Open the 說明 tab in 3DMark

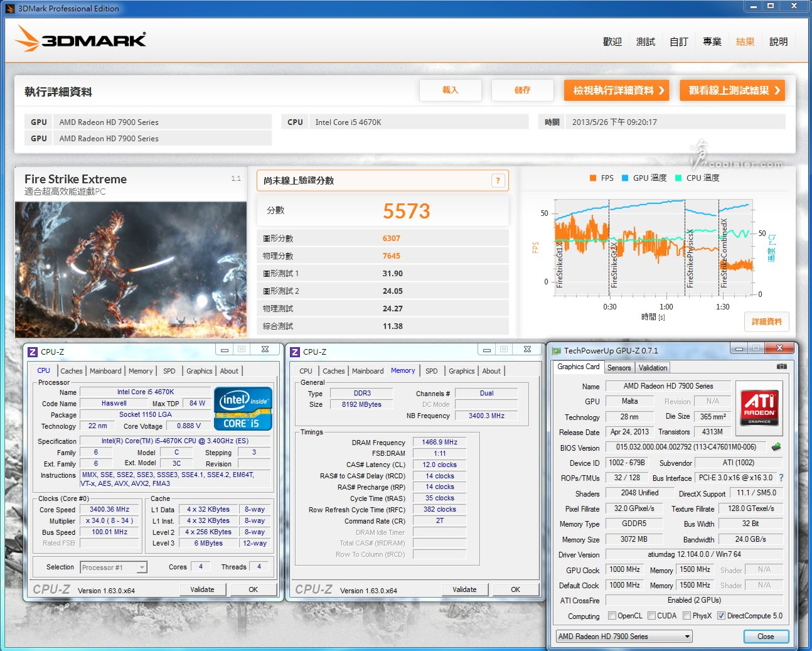(779, 41)
